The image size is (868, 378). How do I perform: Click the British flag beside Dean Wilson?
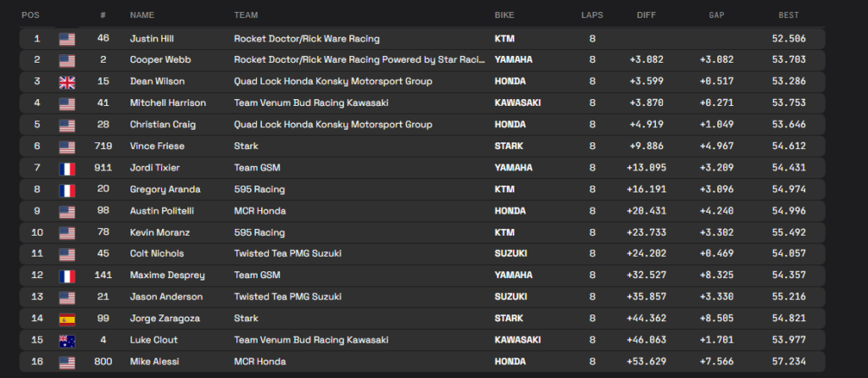67,82
